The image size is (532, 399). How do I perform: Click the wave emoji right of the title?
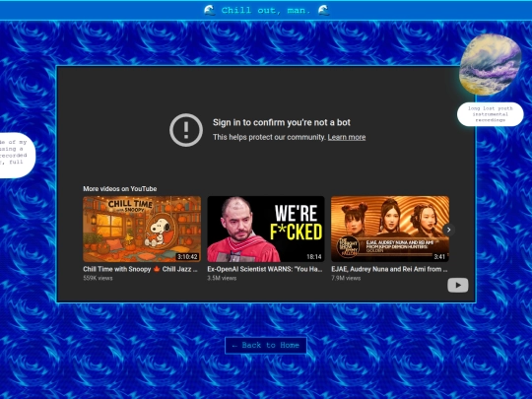pos(323,11)
